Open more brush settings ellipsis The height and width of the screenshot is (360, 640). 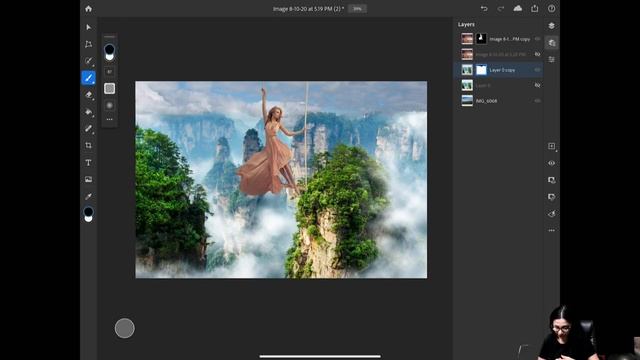[x=109, y=120]
